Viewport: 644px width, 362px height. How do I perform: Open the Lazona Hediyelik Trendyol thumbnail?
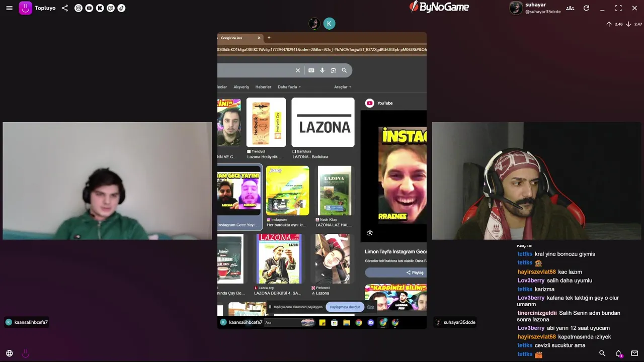[266, 122]
